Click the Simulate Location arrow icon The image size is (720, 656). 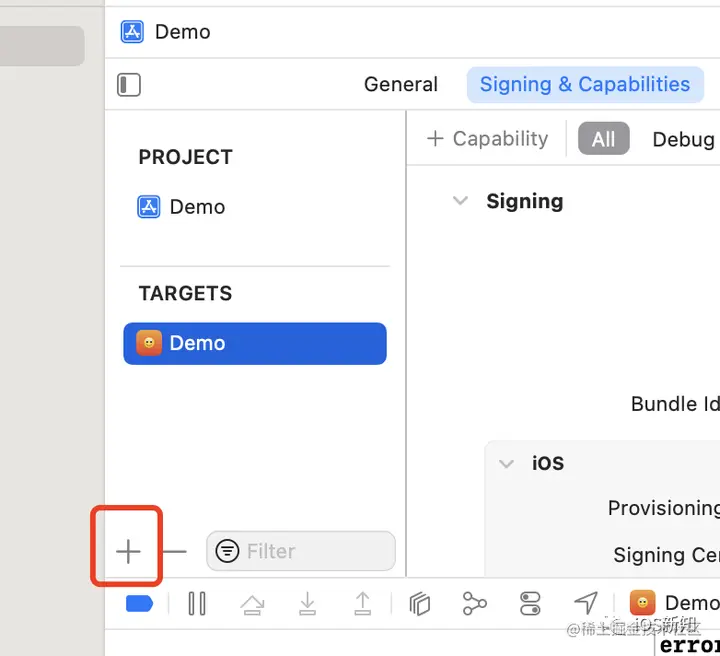tap(586, 603)
